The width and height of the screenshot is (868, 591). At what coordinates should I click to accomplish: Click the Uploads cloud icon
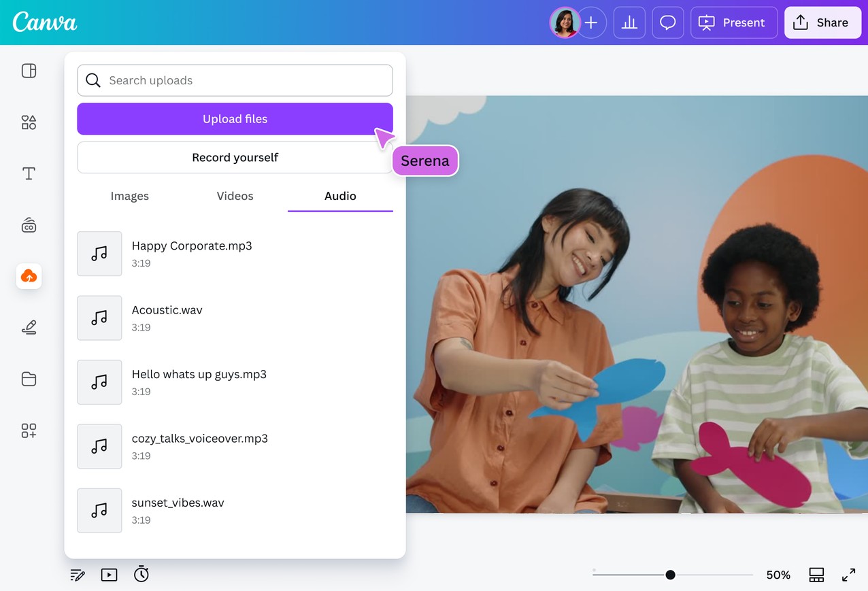[x=29, y=276]
